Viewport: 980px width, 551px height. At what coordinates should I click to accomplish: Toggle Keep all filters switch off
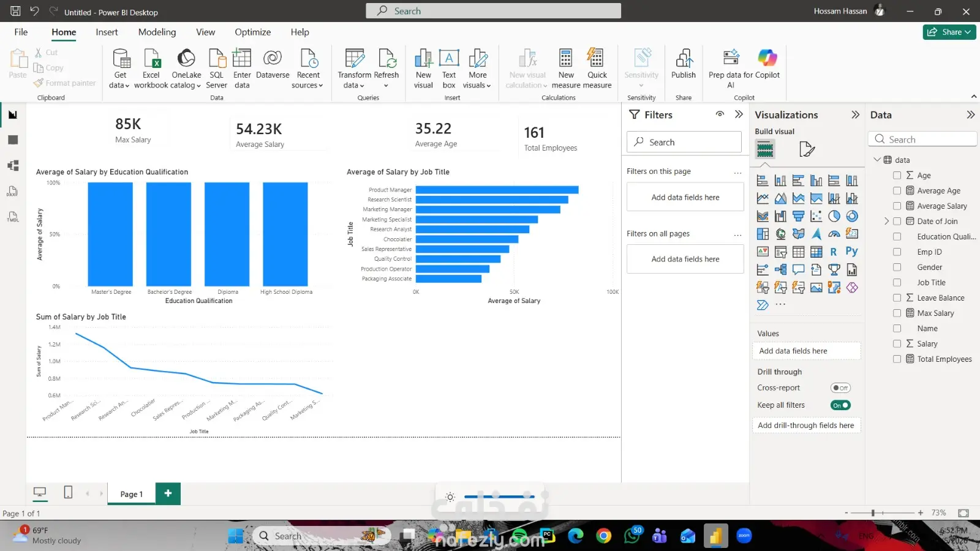point(840,405)
